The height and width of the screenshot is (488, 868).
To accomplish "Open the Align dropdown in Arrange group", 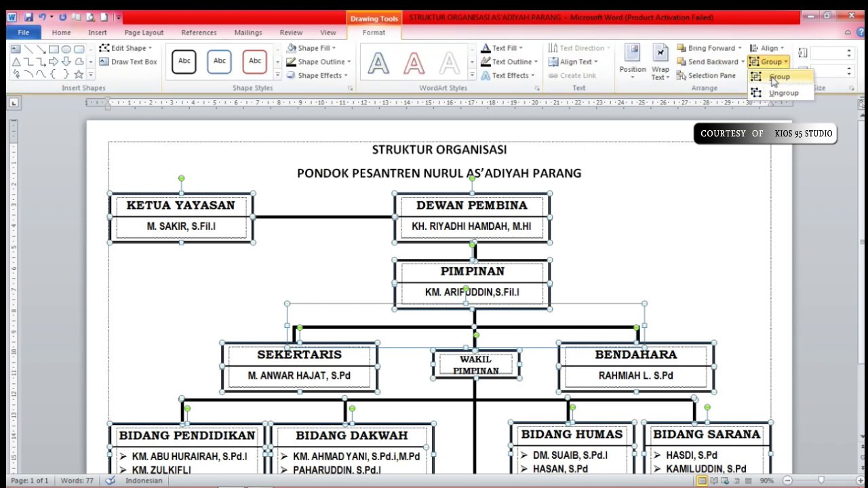I will click(768, 48).
